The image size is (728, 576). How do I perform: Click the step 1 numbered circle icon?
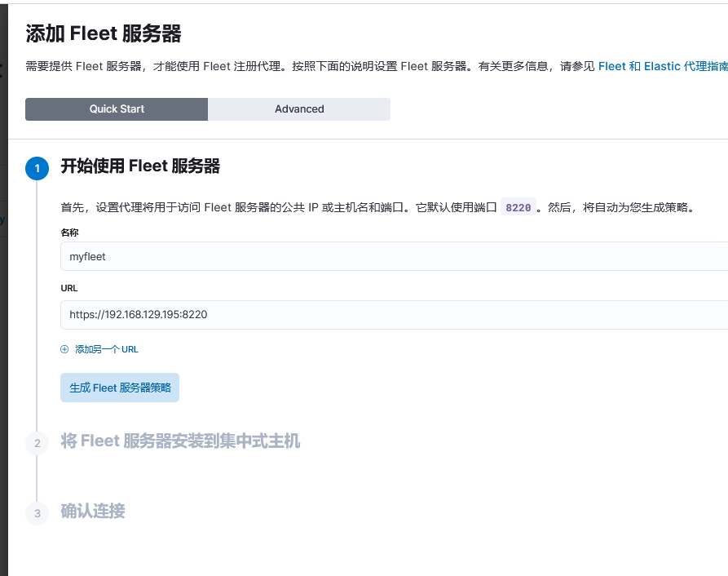point(37,167)
